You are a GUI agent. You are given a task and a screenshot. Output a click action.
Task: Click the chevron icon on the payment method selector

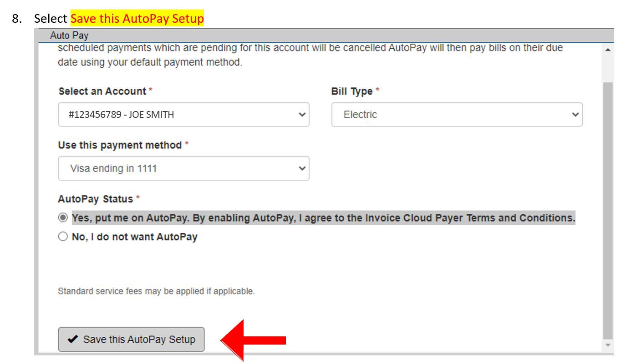point(301,168)
